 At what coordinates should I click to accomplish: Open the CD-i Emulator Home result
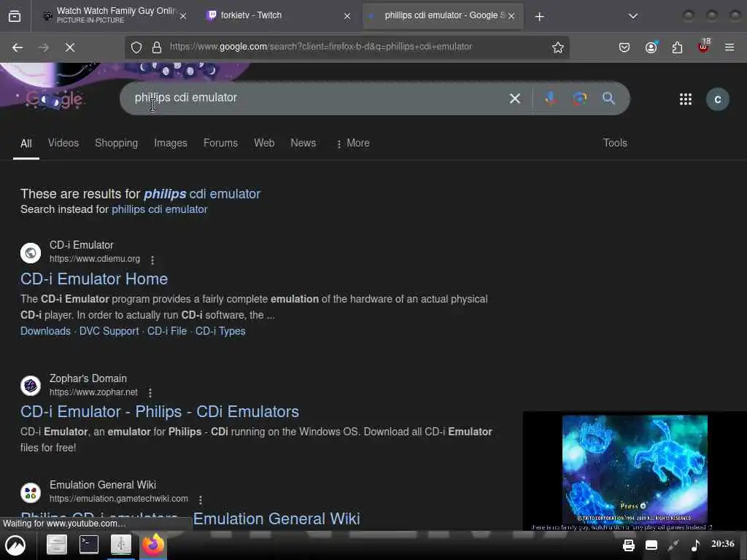click(94, 279)
